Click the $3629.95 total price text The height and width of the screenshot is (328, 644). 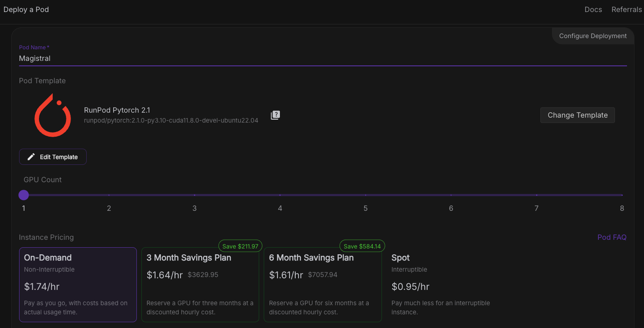coord(203,275)
